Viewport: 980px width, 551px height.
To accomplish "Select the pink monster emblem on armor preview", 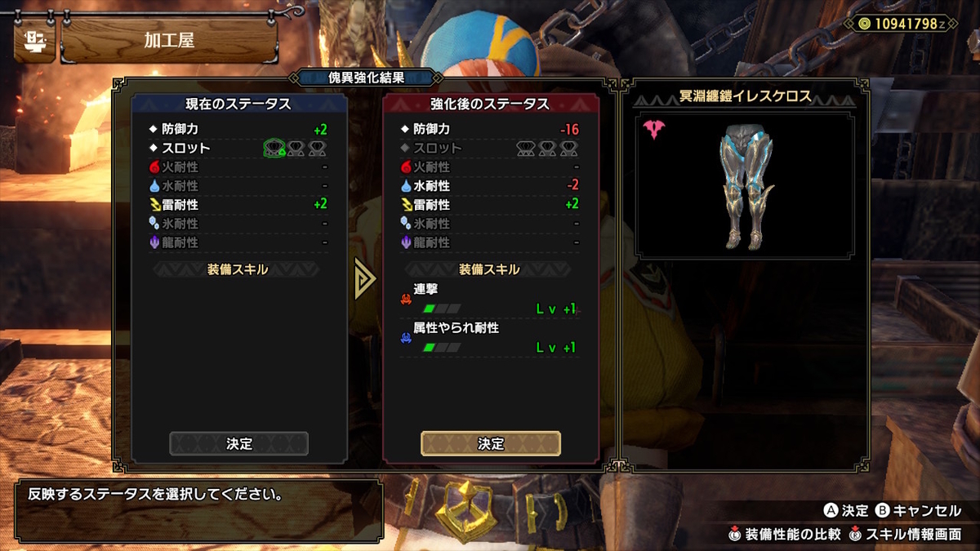I will [x=654, y=130].
